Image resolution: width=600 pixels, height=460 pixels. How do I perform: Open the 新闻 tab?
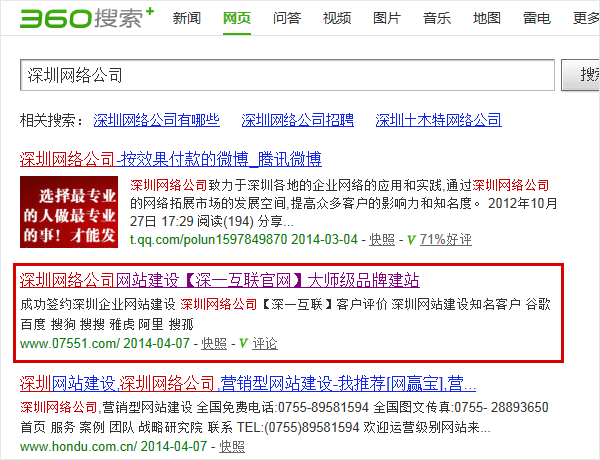186,18
